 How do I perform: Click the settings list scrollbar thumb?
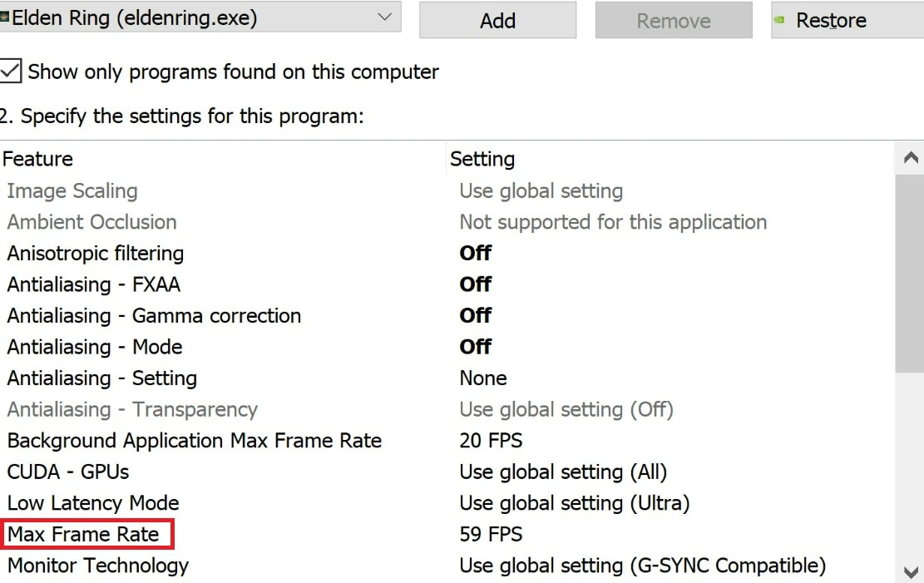click(911, 274)
